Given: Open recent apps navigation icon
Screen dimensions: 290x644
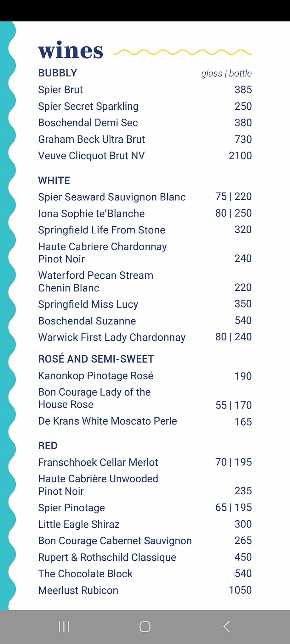Looking at the screenshot, I should click(x=64, y=626).
